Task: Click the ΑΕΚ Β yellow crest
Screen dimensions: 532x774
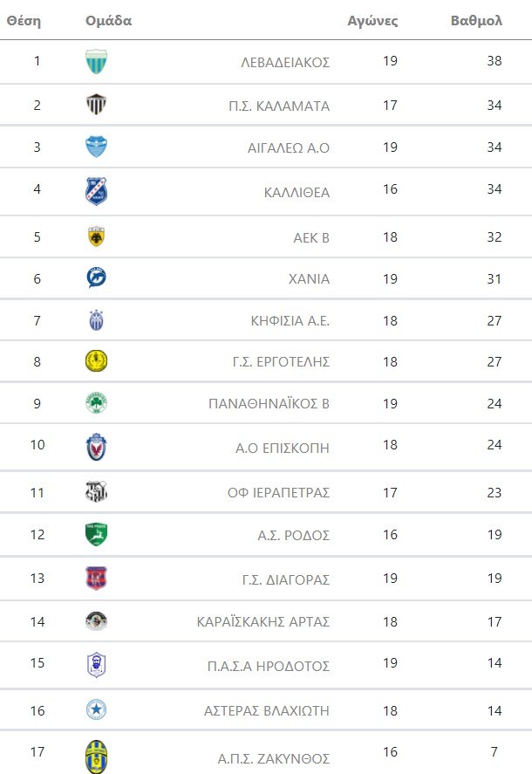Action: coord(96,236)
